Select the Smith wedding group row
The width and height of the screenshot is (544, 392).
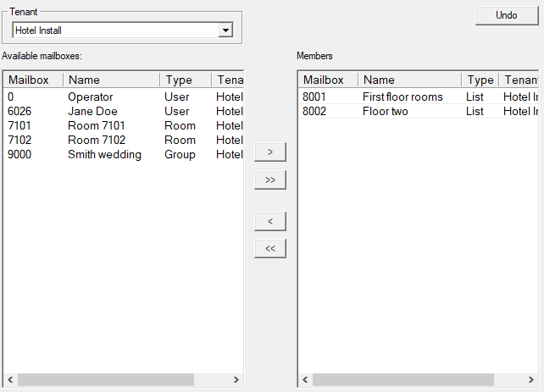tap(104, 155)
